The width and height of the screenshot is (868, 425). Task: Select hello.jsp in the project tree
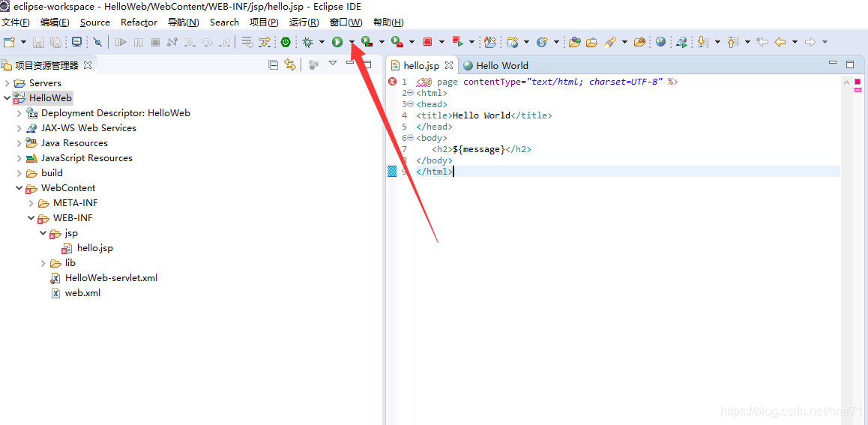(x=95, y=248)
